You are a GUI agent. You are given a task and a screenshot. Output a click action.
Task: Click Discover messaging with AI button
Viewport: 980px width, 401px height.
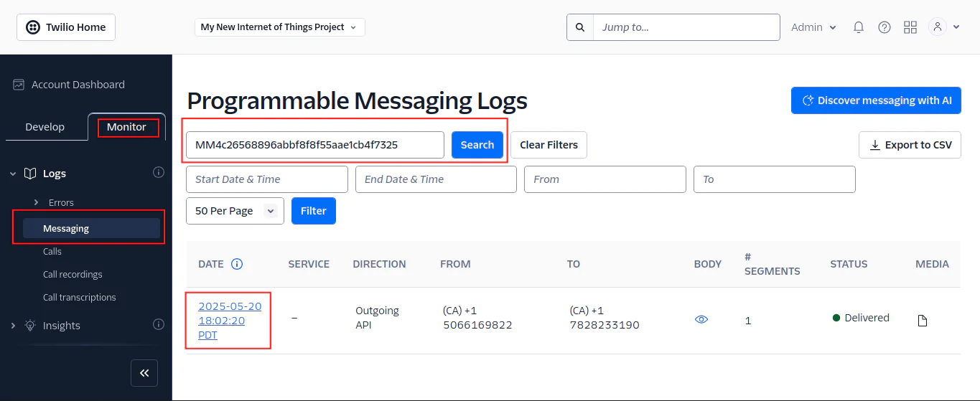pos(876,100)
